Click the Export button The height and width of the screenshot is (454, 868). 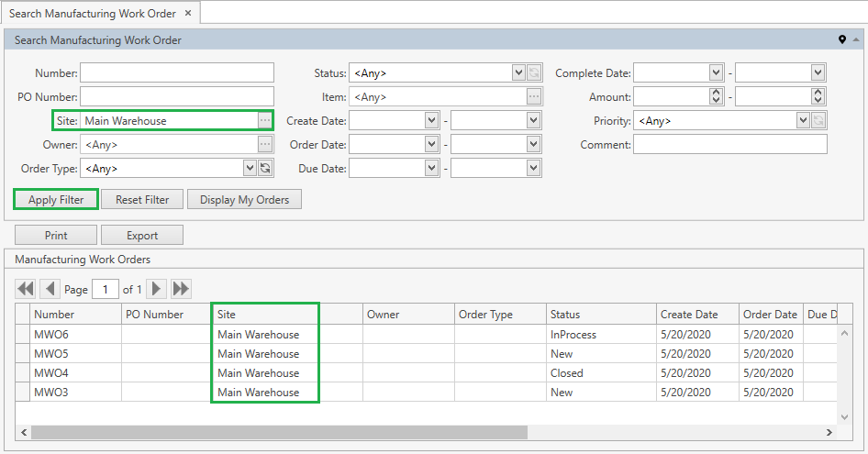pyautogui.click(x=142, y=236)
